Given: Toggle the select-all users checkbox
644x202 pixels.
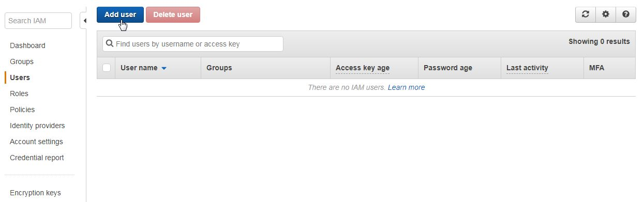Looking at the screenshot, I should click(107, 68).
